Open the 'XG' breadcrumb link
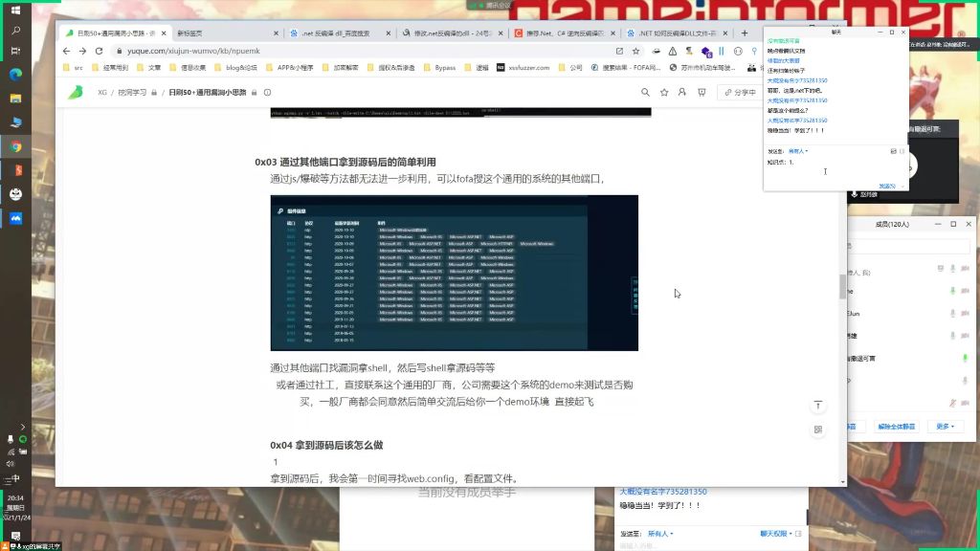 (101, 93)
